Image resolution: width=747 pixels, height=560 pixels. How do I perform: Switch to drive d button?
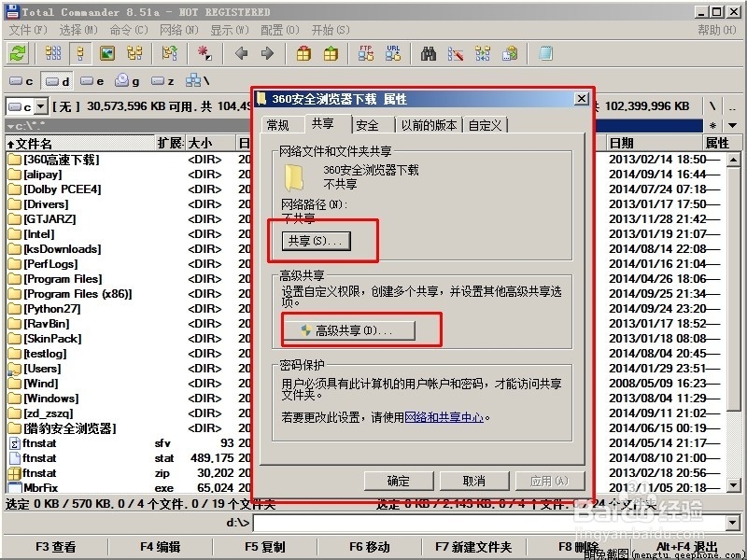coord(57,81)
